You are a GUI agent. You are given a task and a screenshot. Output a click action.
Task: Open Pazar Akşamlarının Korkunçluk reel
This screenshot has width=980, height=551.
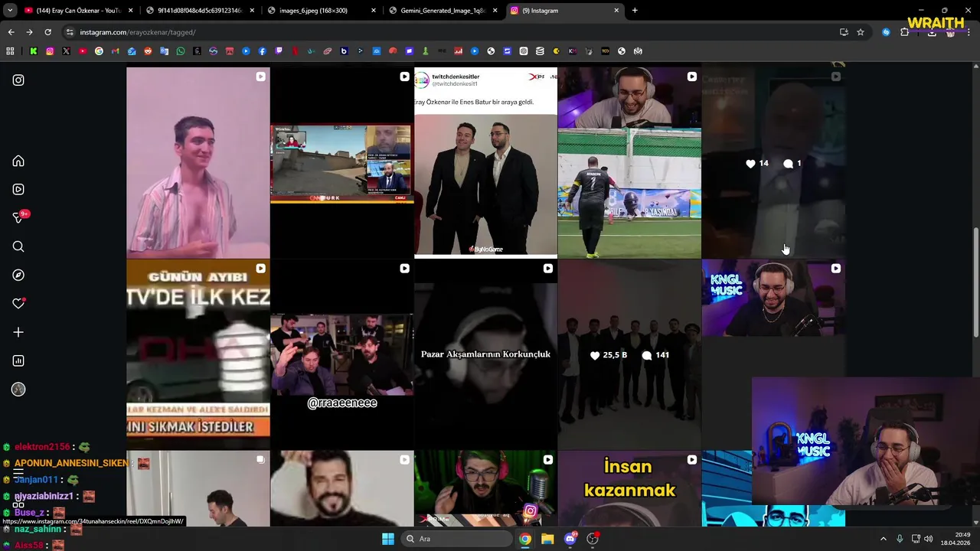[485, 354]
